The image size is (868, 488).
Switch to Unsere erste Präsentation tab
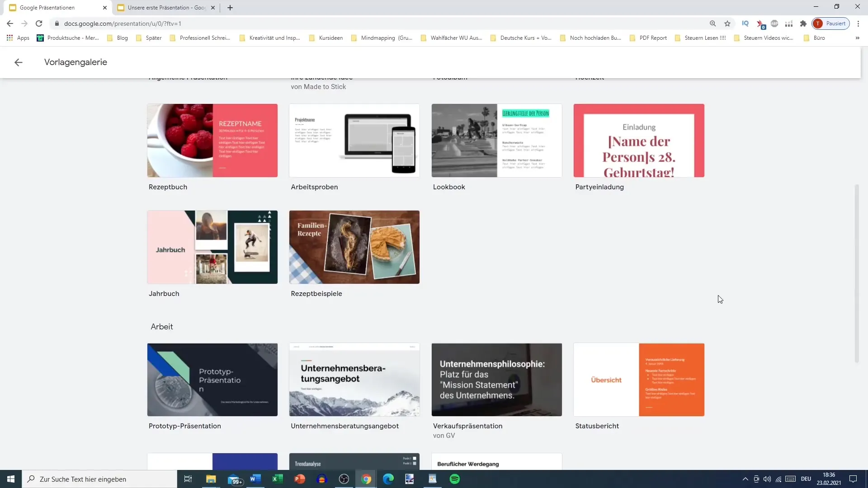pyautogui.click(x=162, y=8)
